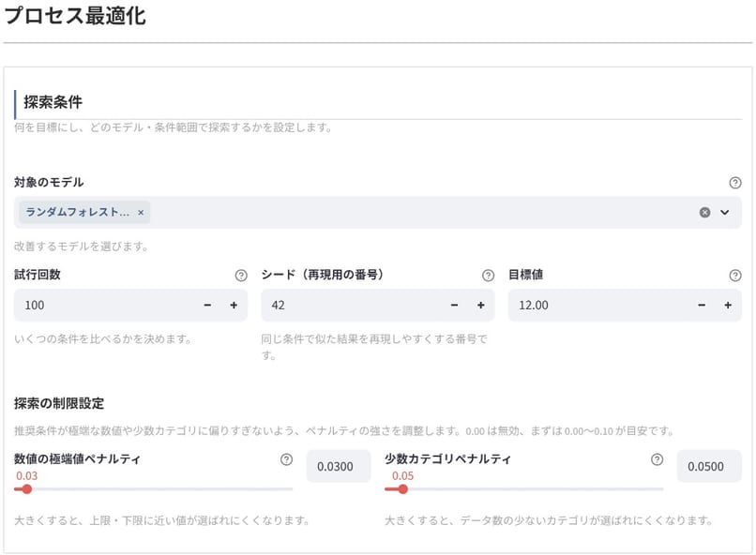Clear all selected models
756x555 pixels.
[704, 213]
